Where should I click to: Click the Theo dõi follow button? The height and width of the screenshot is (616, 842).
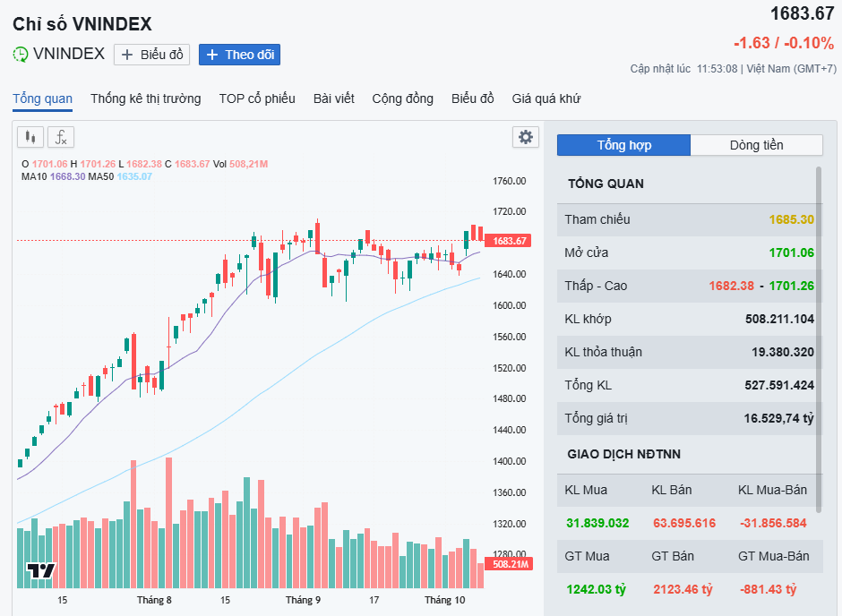coord(239,55)
